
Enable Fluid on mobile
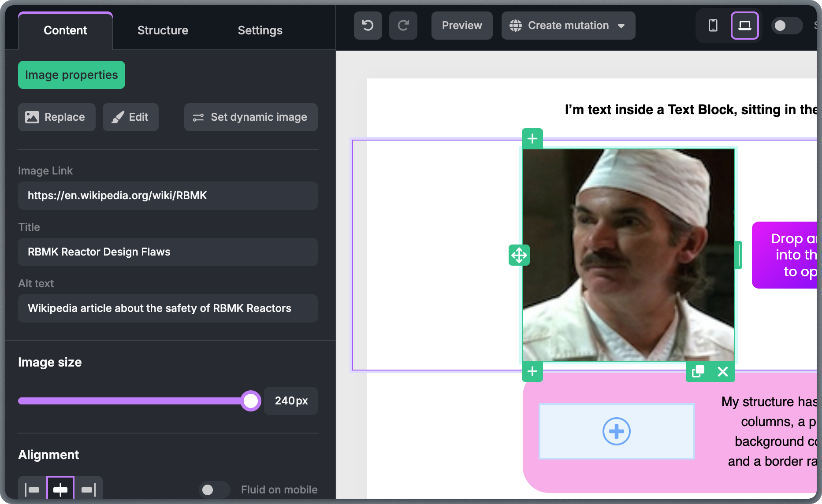(x=214, y=489)
